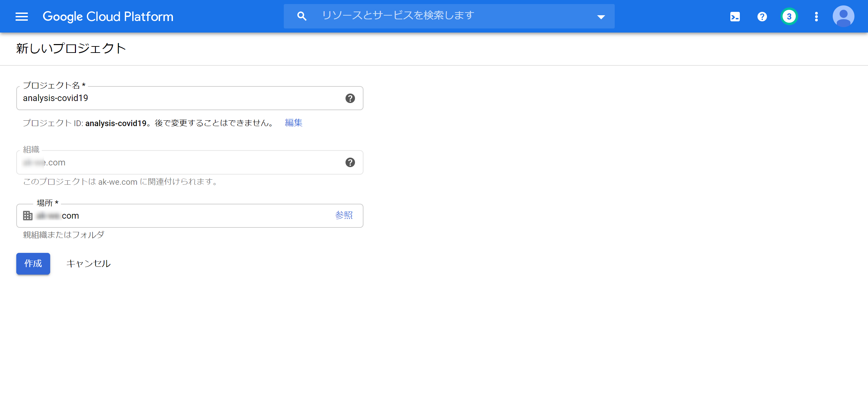
Task: Activate the Cloud Shell terminal
Action: [734, 16]
